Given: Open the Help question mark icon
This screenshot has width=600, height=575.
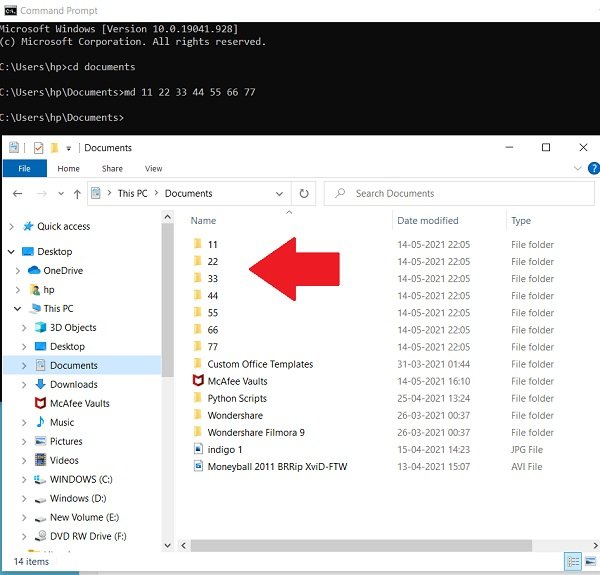Looking at the screenshot, I should (x=594, y=168).
